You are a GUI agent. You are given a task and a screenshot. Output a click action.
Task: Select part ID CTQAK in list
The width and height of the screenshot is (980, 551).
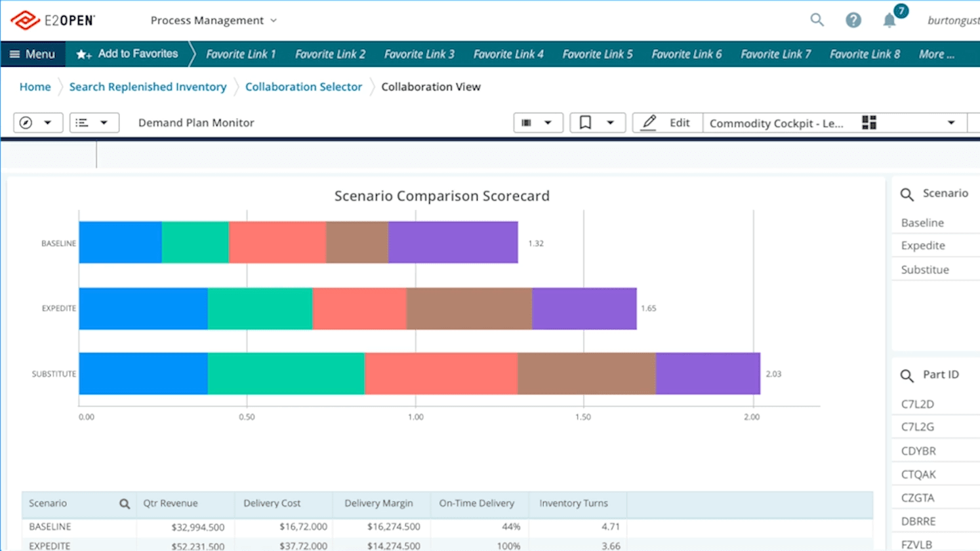point(918,474)
